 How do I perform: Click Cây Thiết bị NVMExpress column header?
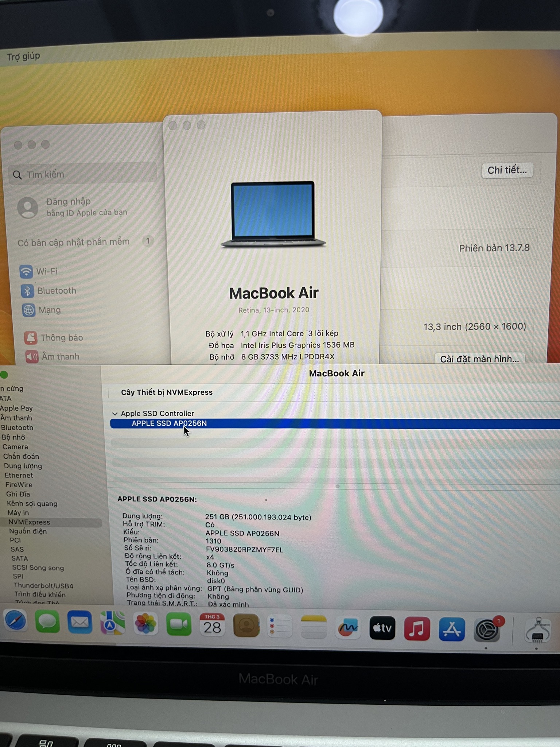(x=167, y=392)
